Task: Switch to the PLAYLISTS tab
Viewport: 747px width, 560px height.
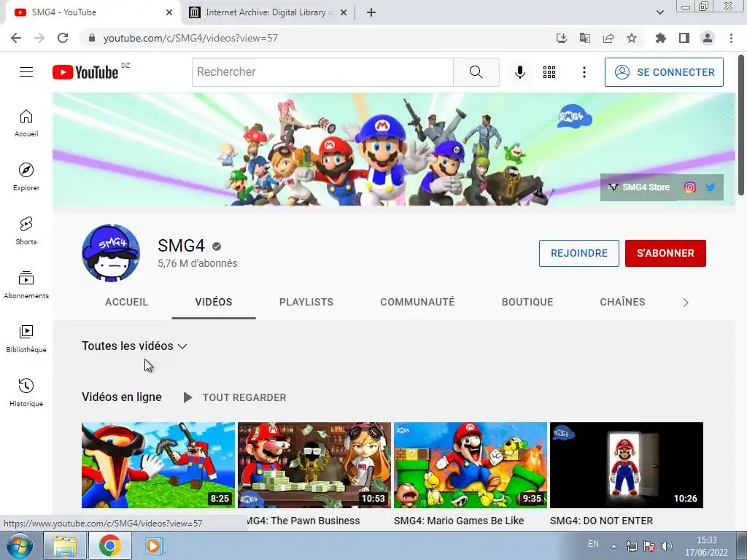Action: (x=306, y=302)
